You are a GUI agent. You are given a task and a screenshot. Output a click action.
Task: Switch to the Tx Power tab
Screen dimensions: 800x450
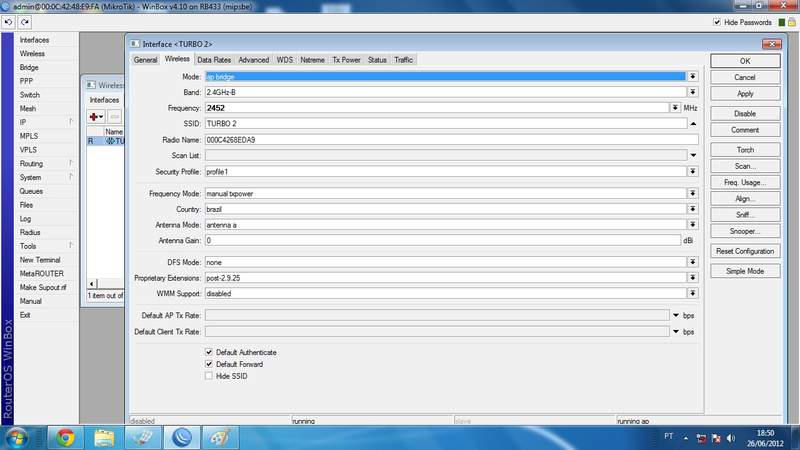click(x=346, y=60)
